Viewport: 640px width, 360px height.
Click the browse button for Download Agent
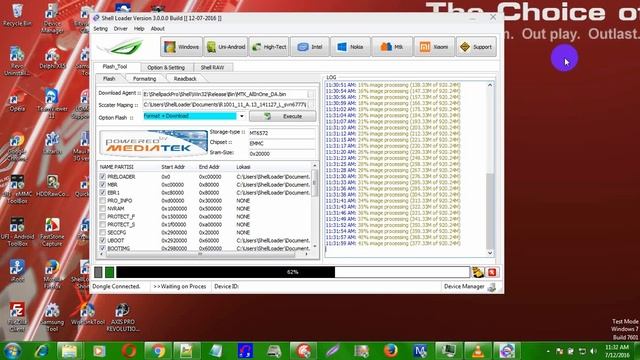[x=311, y=94]
